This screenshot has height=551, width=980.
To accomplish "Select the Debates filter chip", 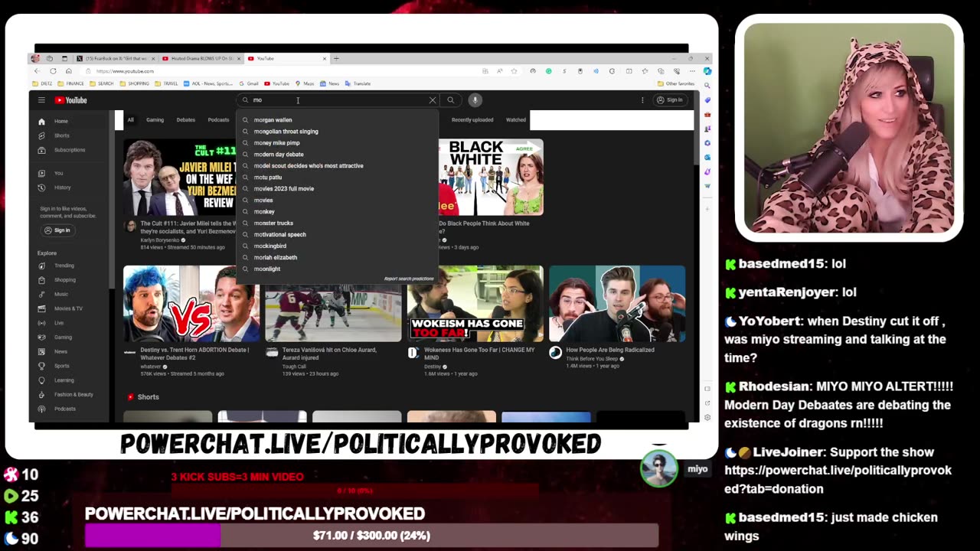I will click(186, 120).
